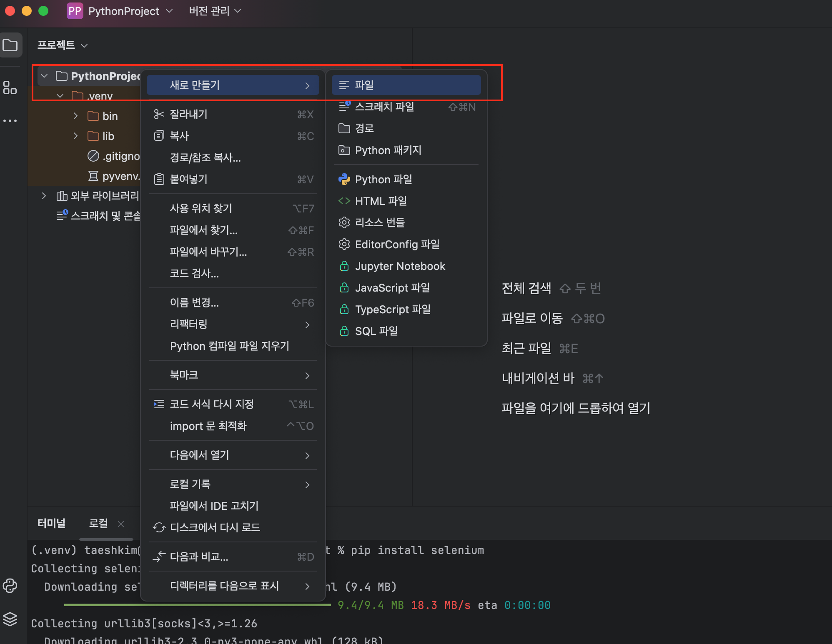Open the 프로젝트 panel dropdown chevron
The image size is (832, 644).
tap(84, 45)
